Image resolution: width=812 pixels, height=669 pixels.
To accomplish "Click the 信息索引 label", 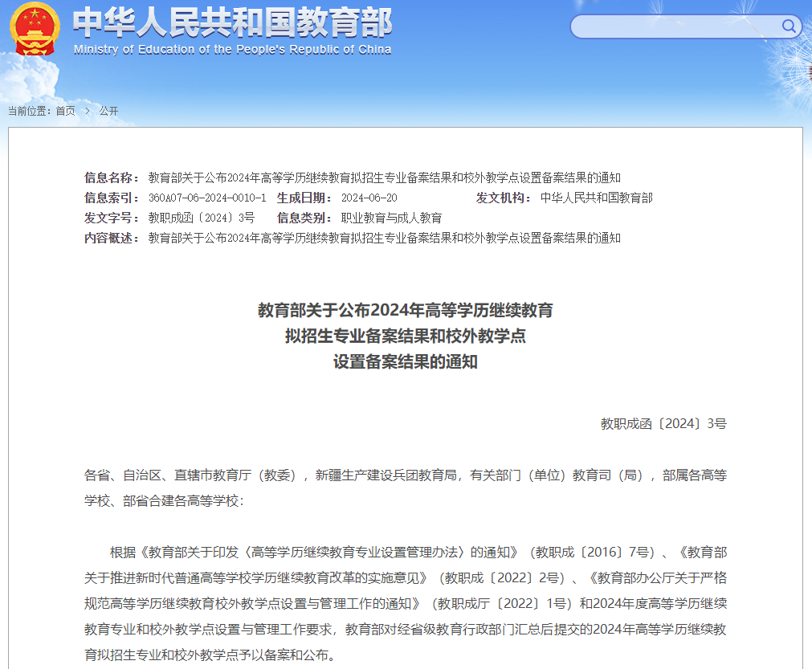I will pyautogui.click(x=112, y=198).
